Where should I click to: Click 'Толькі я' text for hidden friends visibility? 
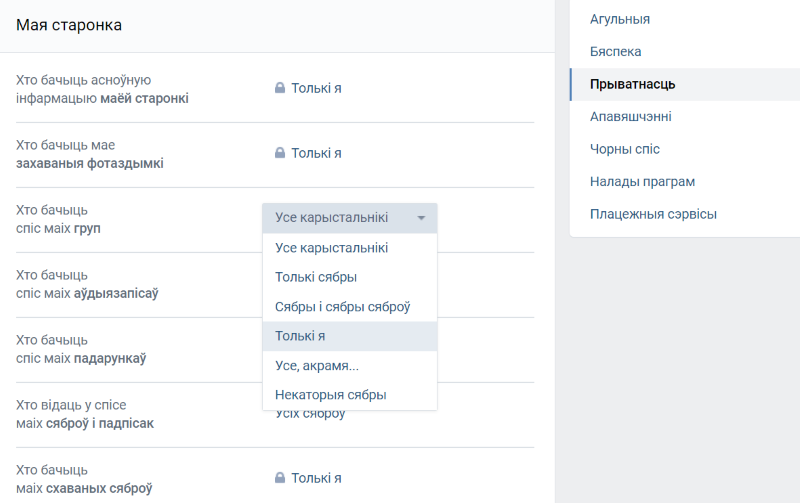click(316, 478)
